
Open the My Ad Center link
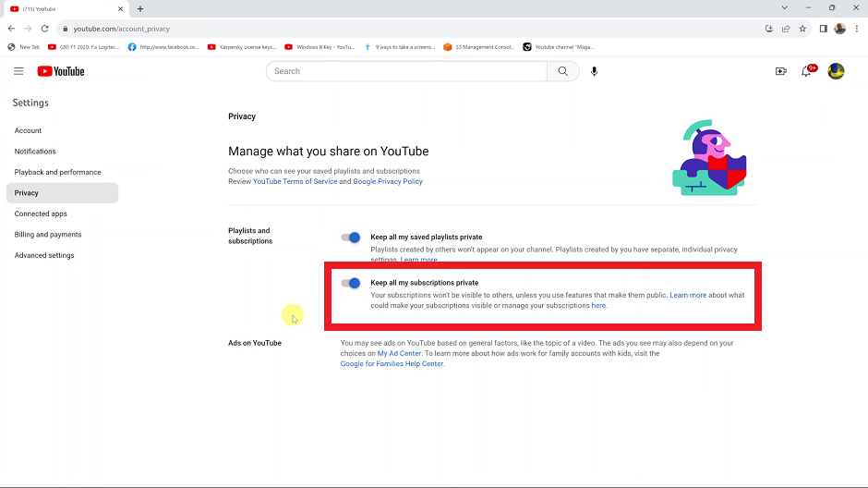[399, 353]
